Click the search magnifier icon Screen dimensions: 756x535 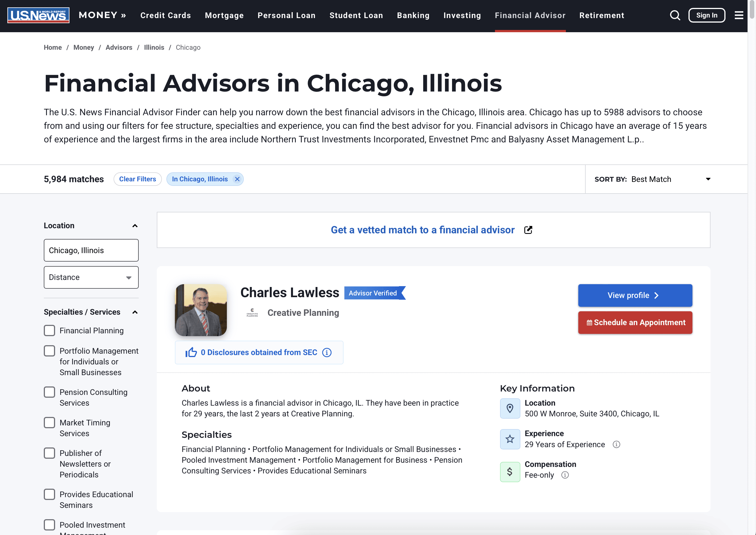(675, 16)
